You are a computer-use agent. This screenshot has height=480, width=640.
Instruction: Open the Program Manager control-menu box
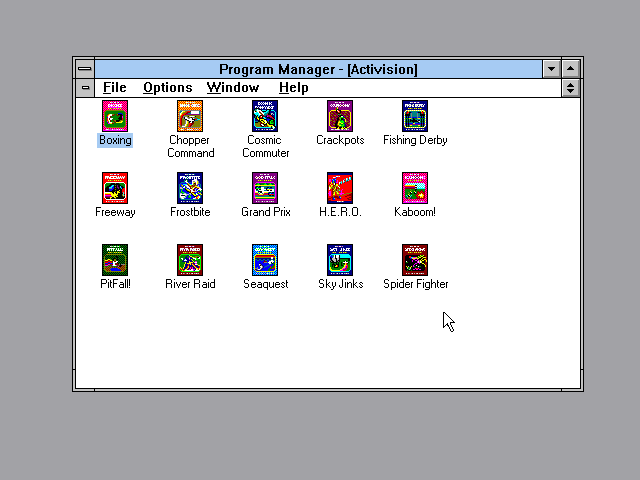85,69
